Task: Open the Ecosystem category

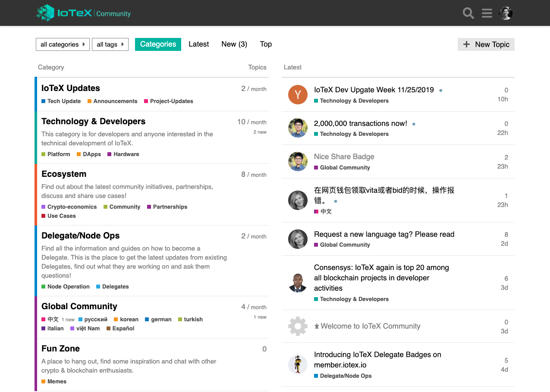Action: [64, 174]
